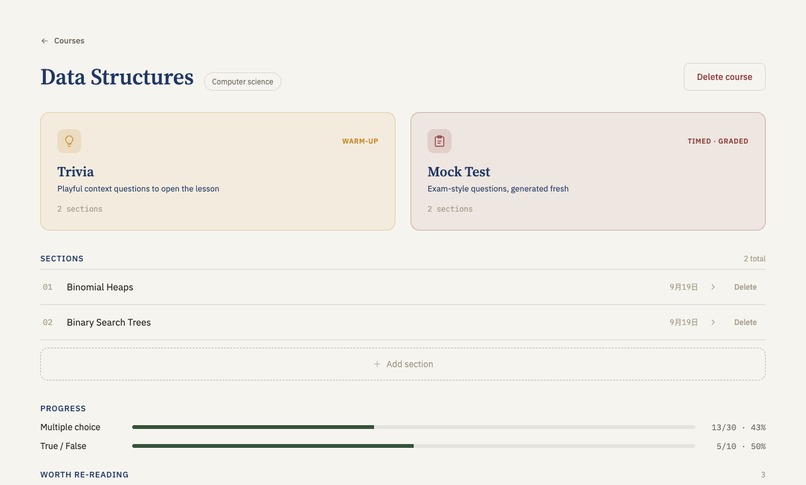Screen dimensions: 806x485
Task: Go back to Courses
Action: [63, 41]
